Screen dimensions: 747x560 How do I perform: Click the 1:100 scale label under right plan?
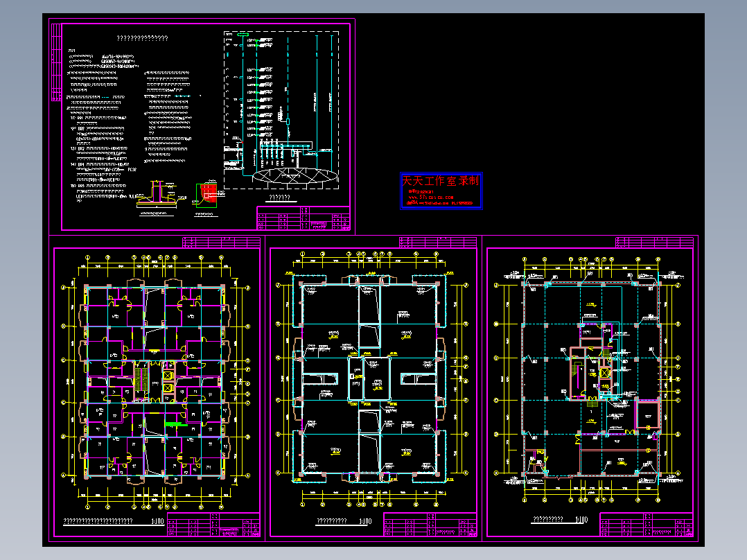pos(581,520)
